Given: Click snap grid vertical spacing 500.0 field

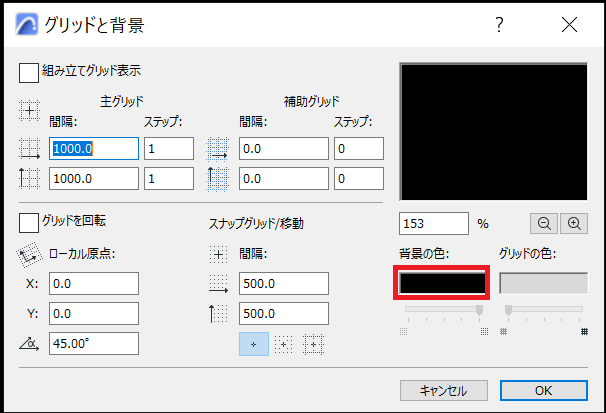Looking at the screenshot, I should [284, 313].
